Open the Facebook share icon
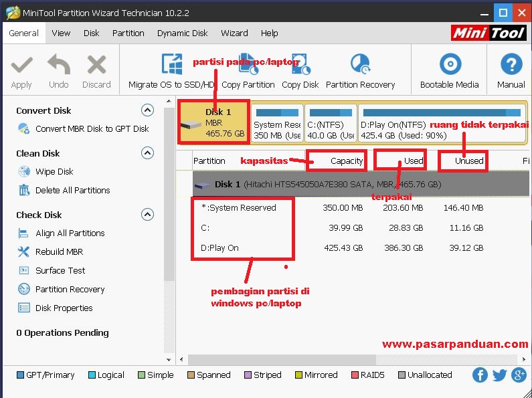 [x=480, y=375]
